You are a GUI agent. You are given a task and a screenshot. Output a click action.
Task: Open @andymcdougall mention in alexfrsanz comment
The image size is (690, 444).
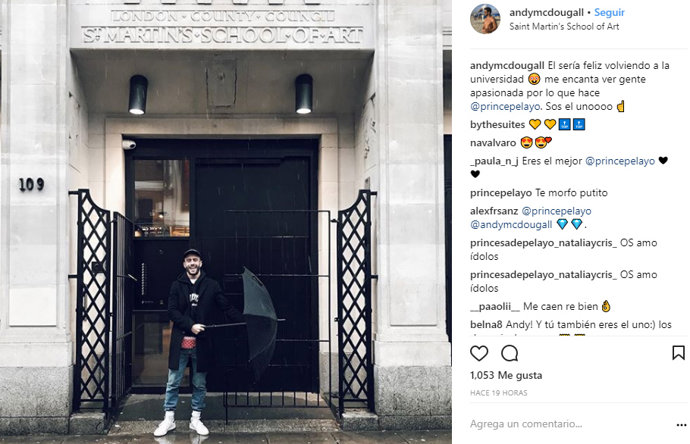(511, 224)
